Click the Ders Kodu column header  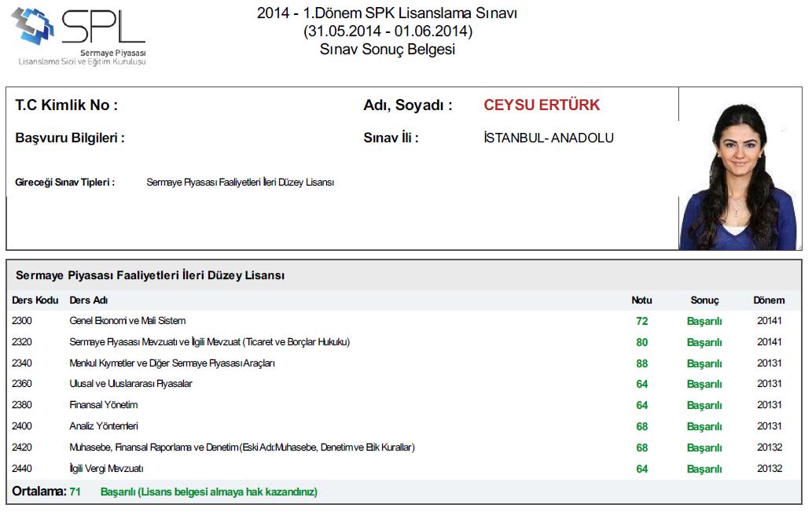click(35, 300)
